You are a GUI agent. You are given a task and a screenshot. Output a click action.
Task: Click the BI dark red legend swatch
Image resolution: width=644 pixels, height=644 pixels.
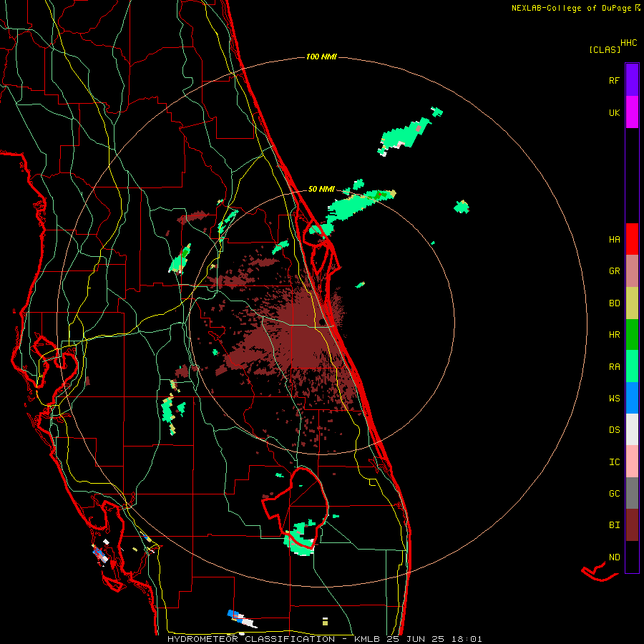point(632,525)
